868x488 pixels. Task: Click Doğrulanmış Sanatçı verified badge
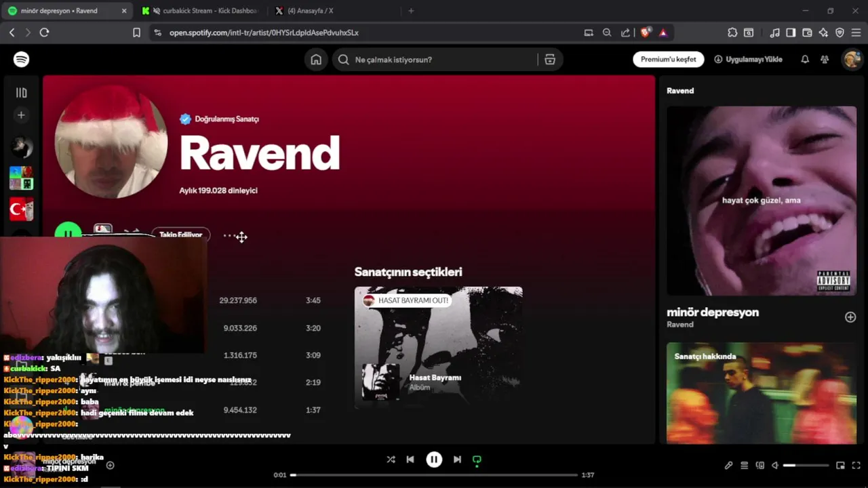(219, 119)
